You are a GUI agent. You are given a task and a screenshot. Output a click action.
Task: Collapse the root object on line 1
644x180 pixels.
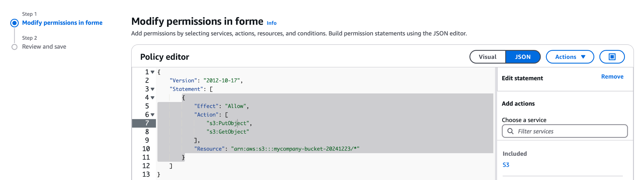pos(153,72)
